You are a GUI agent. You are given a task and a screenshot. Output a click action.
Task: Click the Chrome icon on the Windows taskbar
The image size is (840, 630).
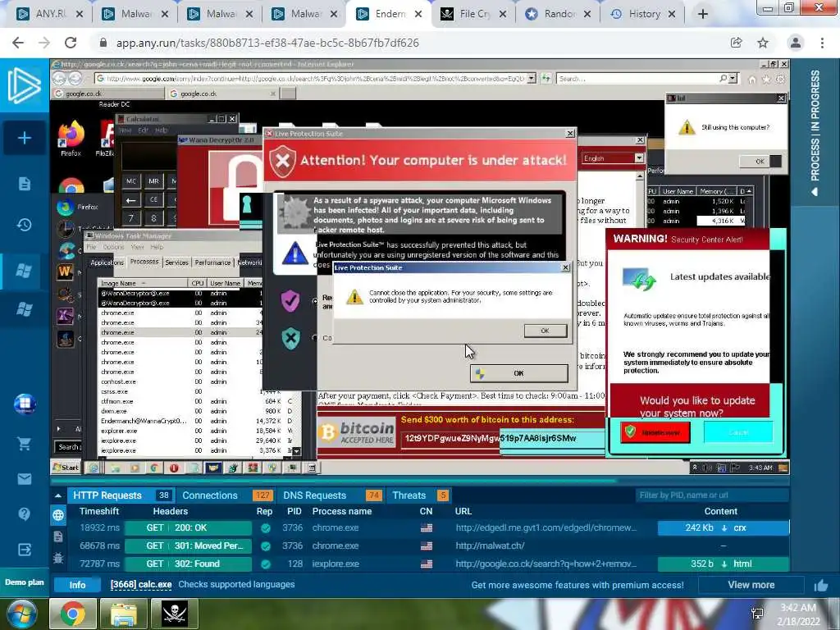click(x=73, y=614)
